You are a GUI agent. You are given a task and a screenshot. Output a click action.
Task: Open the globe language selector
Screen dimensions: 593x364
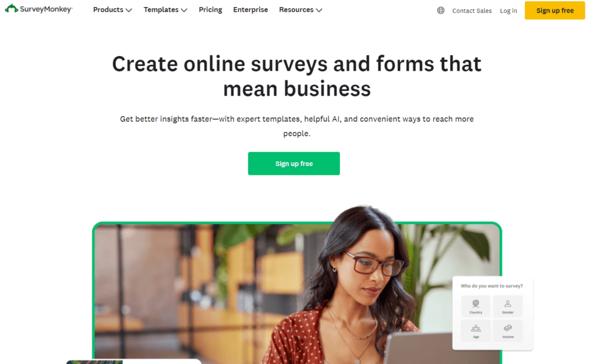(x=441, y=10)
